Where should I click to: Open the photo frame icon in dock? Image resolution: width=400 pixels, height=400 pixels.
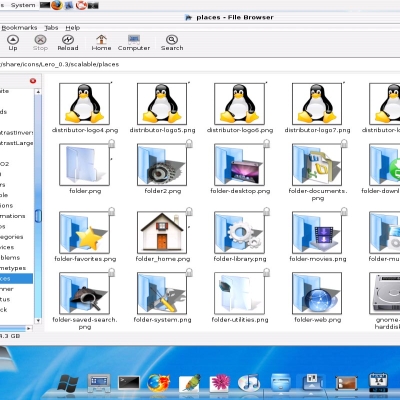pos(346,384)
